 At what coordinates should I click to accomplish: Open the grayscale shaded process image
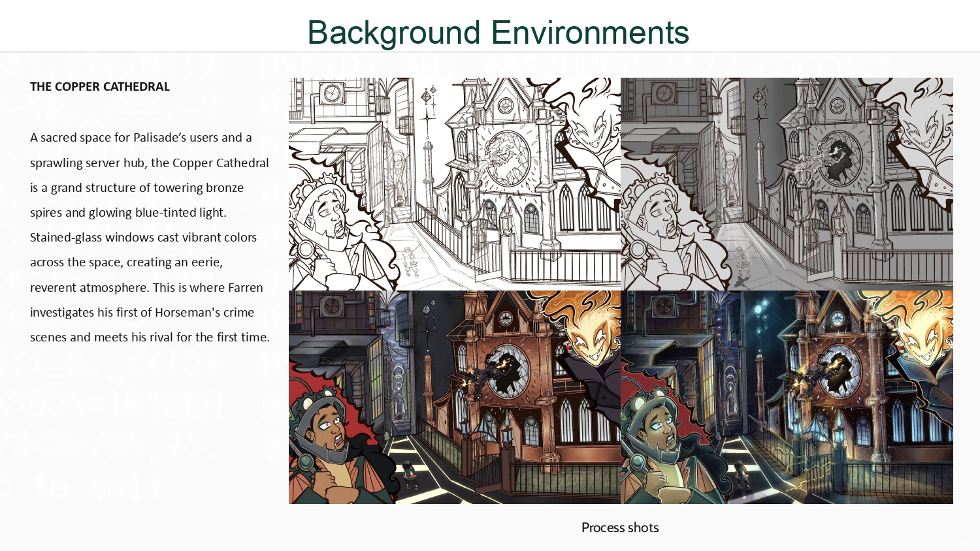(x=787, y=184)
